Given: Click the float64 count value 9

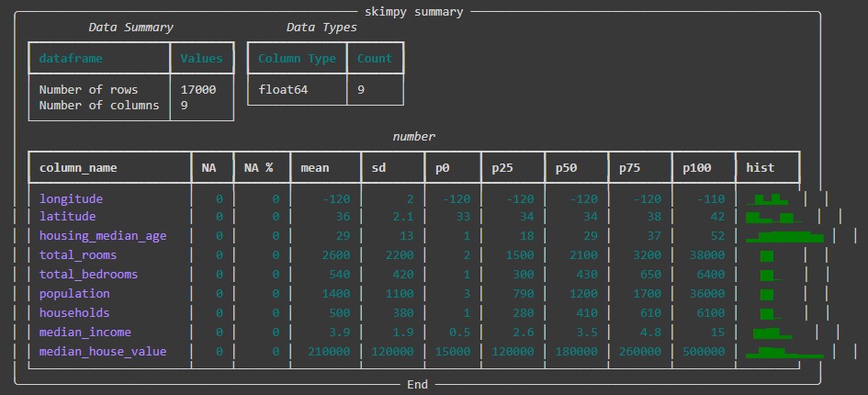Looking at the screenshot, I should click(x=361, y=89).
